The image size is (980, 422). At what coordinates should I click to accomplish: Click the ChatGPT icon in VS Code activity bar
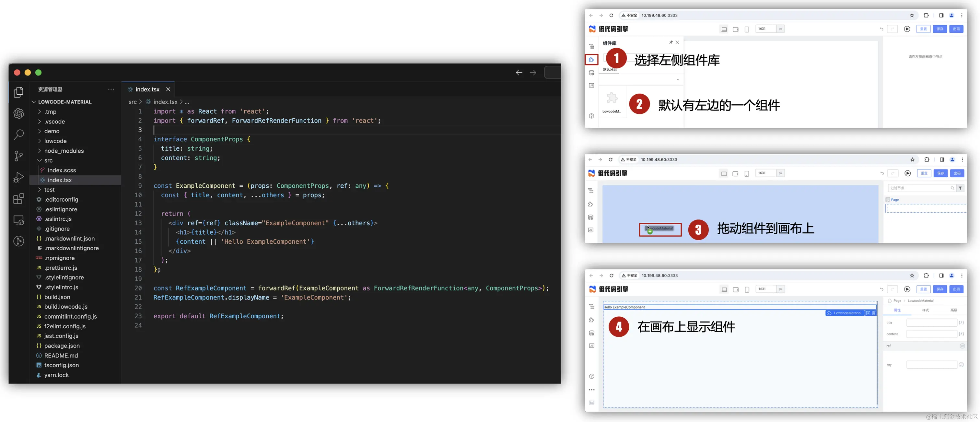click(x=19, y=113)
